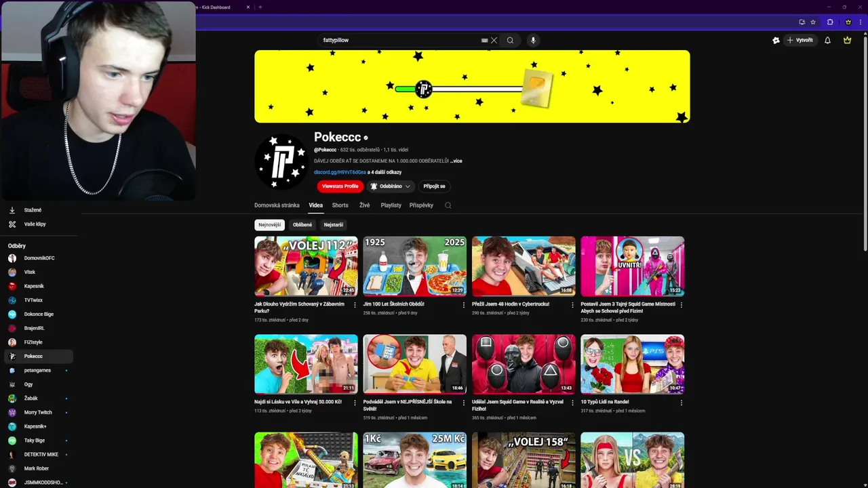Open the Domovská stránka tab
This screenshot has width=868, height=488.
pos(277,205)
